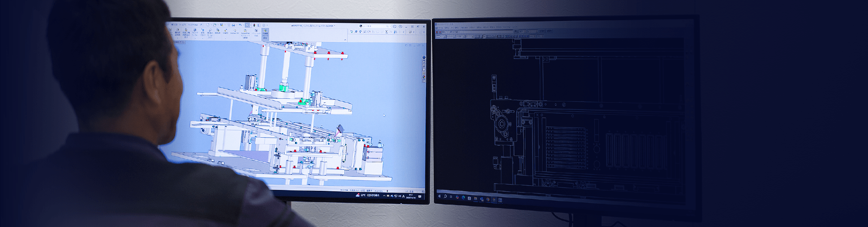Viewport: 868px width, 227px height.
Task: Click the Undo arrow icon
Action: coord(240,25)
